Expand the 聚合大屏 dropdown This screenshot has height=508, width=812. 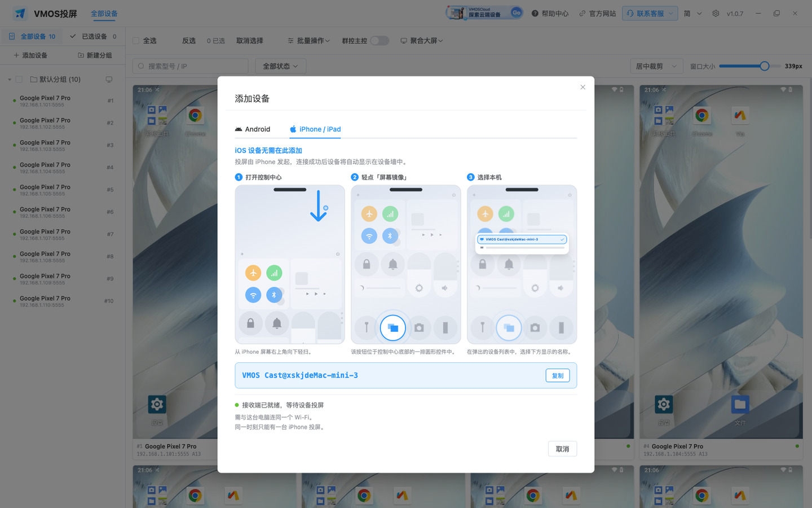pos(422,41)
